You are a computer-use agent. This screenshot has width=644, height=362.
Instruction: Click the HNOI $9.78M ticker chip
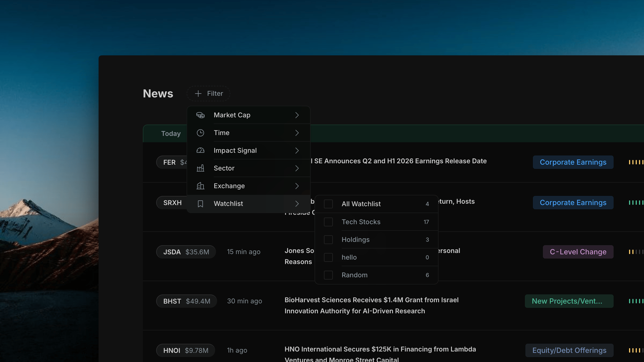(186, 350)
